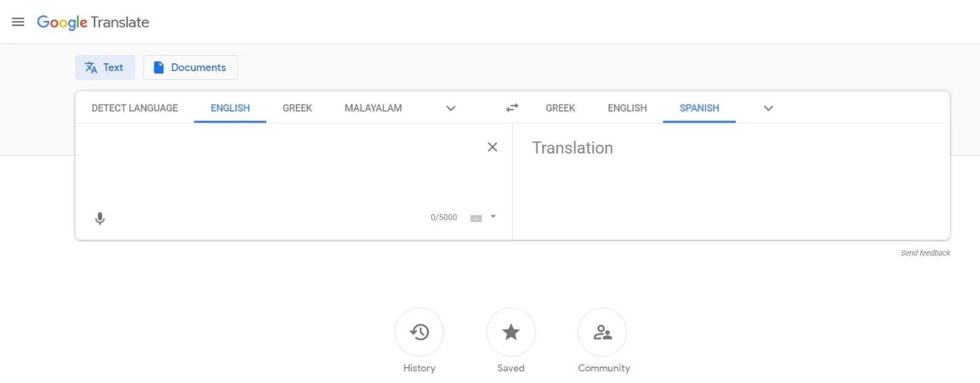
Task: Select the Text translation mode button
Action: 105,67
